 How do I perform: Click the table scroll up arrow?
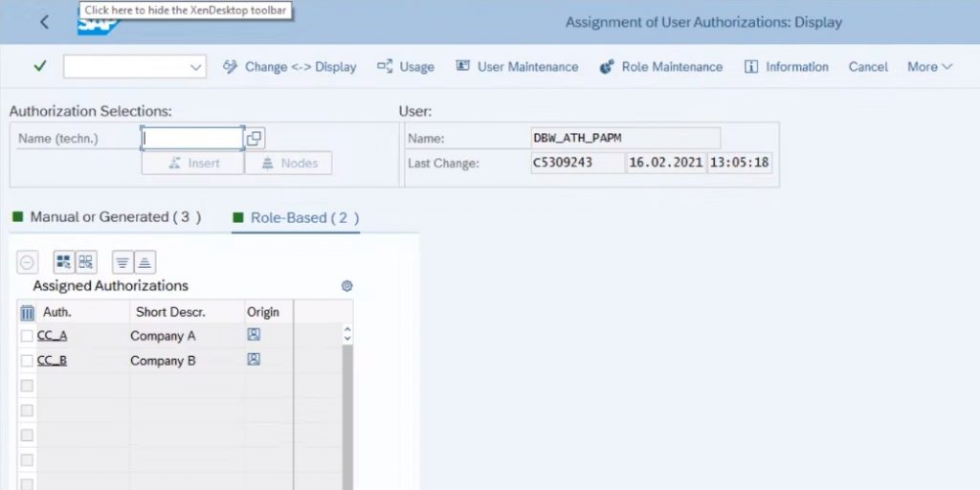tap(348, 329)
